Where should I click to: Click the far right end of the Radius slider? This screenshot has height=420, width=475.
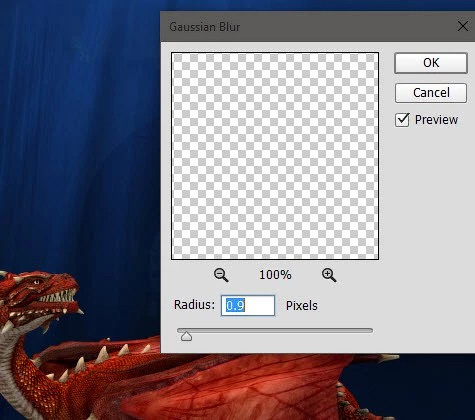[x=371, y=330]
